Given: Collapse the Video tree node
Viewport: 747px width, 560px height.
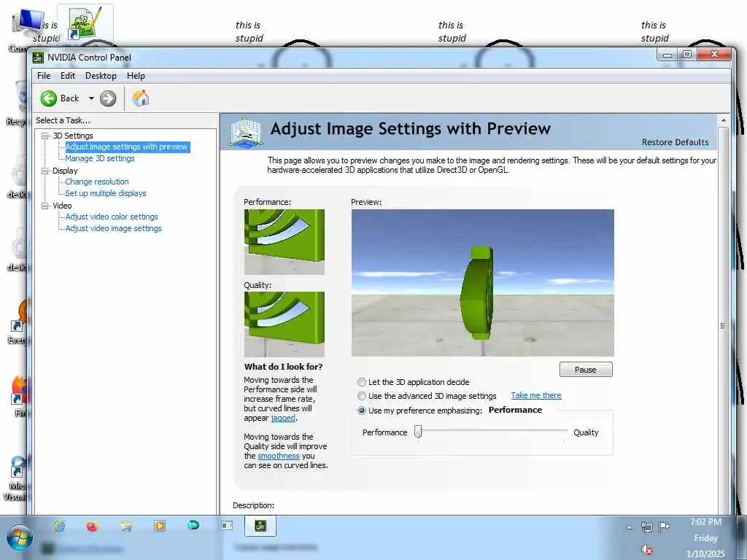Looking at the screenshot, I should click(45, 206).
